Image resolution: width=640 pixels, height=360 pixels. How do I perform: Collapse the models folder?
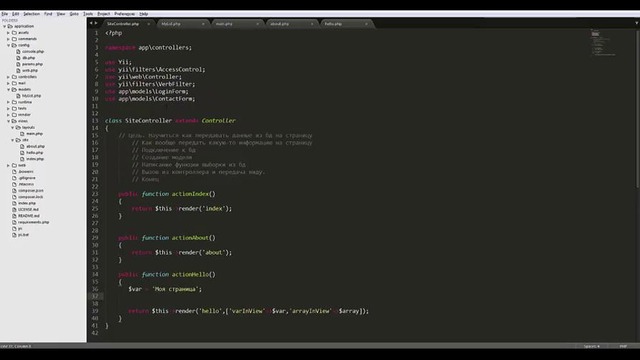(9, 89)
